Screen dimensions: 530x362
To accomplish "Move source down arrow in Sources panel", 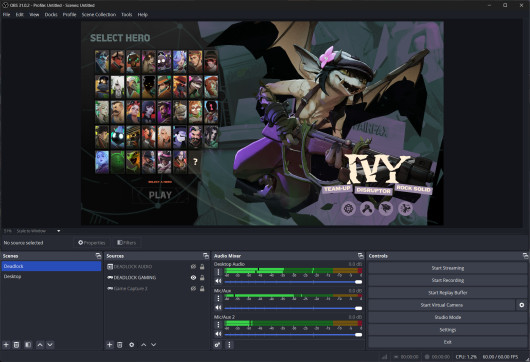I will 153,345.
